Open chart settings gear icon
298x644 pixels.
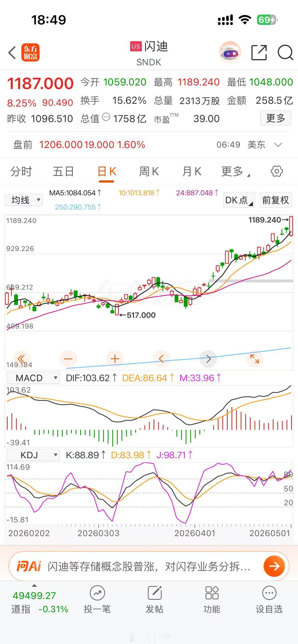(277, 171)
